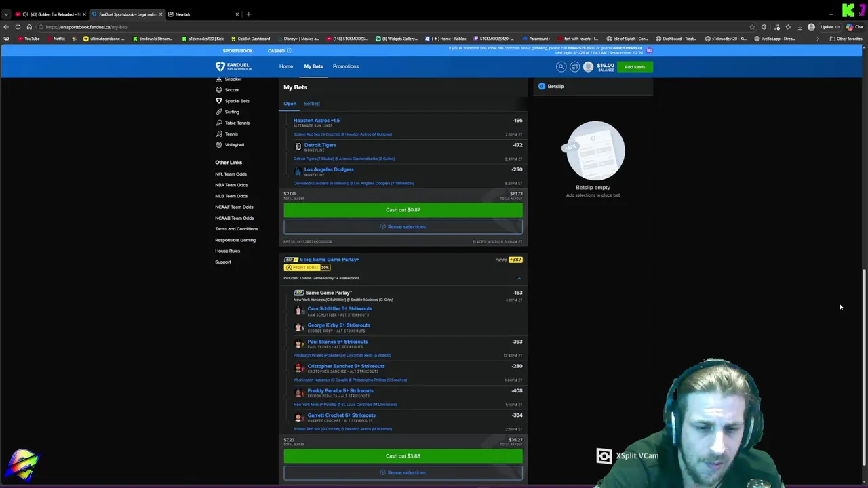Image resolution: width=868 pixels, height=488 pixels.
Task: Click the Volleyball sidebar icon
Action: coord(218,144)
